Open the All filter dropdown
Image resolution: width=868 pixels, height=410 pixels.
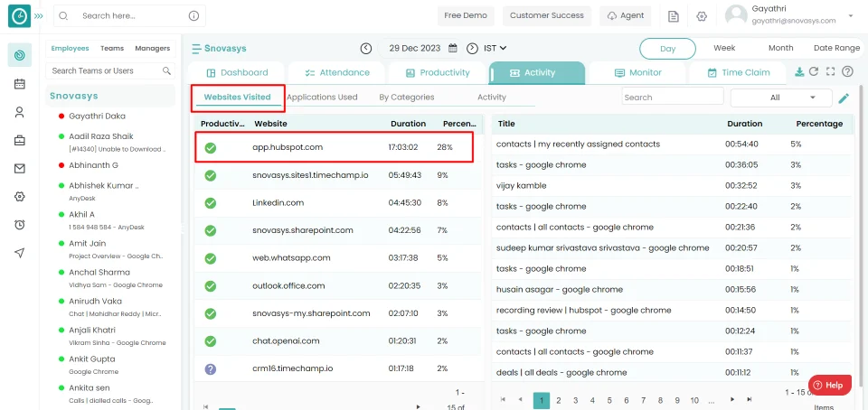[x=781, y=98]
